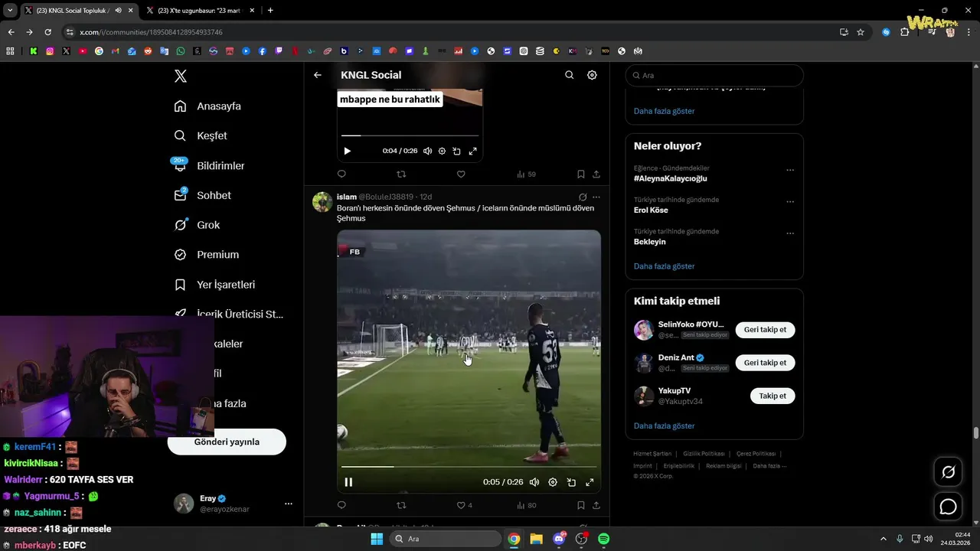Repost the mbappe video post

click(x=401, y=174)
